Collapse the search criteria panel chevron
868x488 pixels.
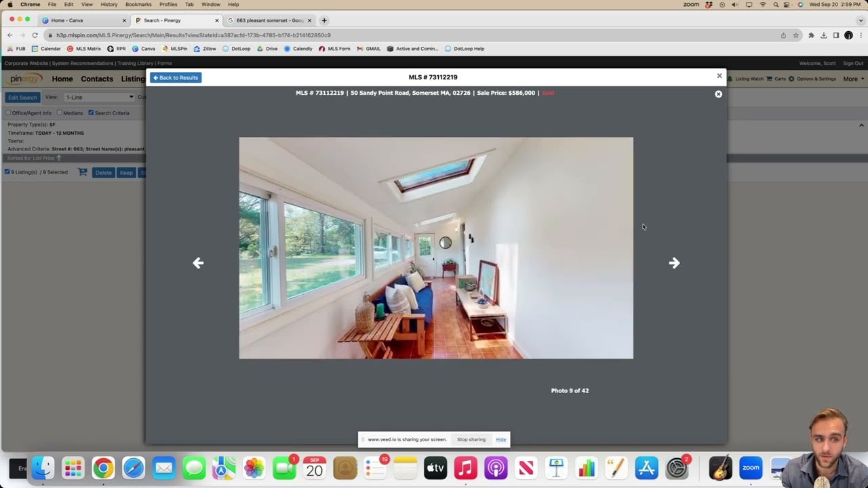click(x=861, y=125)
